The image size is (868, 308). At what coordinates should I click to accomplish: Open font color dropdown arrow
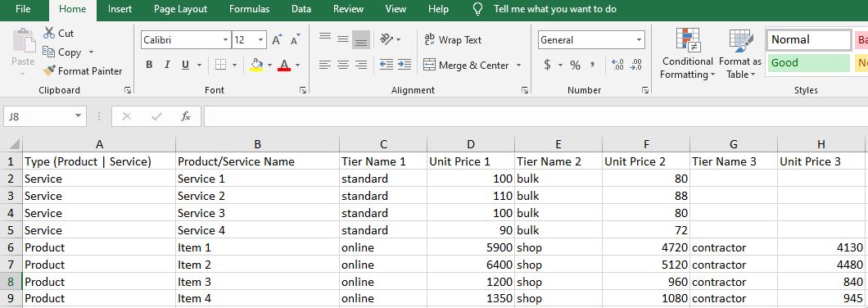[x=298, y=66]
